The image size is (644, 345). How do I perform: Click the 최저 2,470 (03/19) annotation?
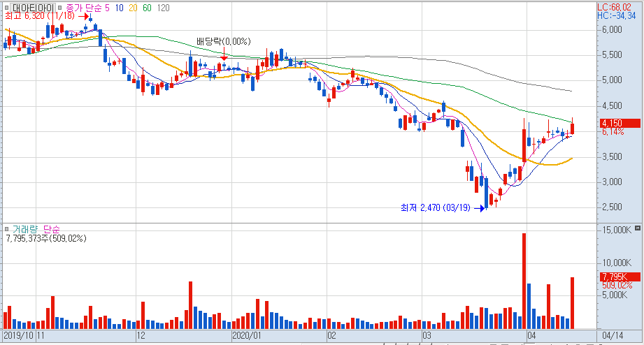[436, 207]
